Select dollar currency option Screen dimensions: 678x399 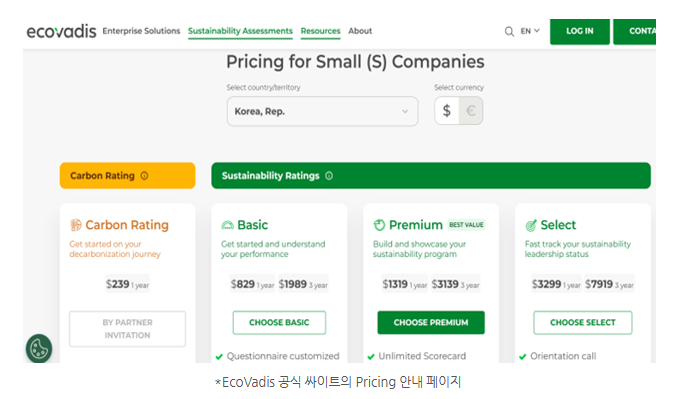(447, 111)
